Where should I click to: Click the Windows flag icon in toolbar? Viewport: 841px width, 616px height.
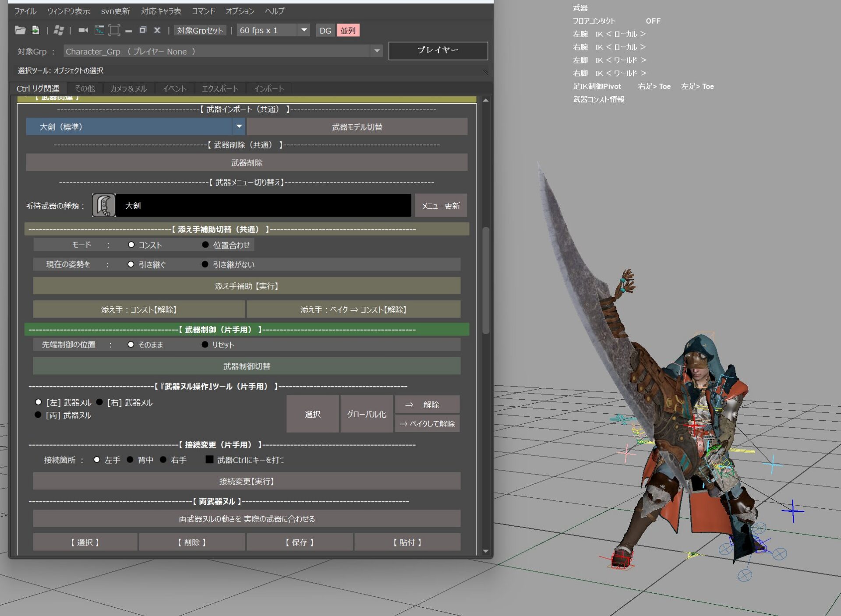[x=58, y=30]
